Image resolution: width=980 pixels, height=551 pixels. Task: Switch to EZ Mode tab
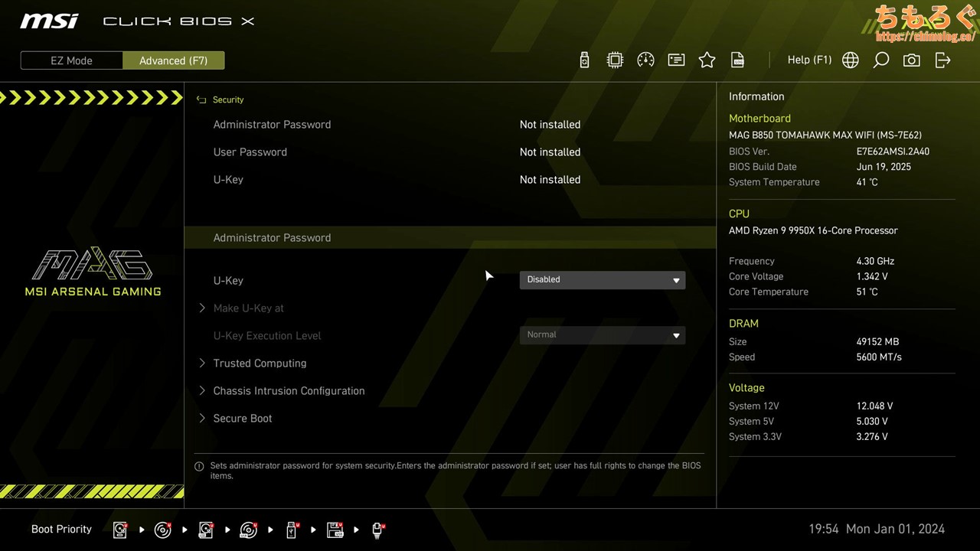click(x=71, y=60)
